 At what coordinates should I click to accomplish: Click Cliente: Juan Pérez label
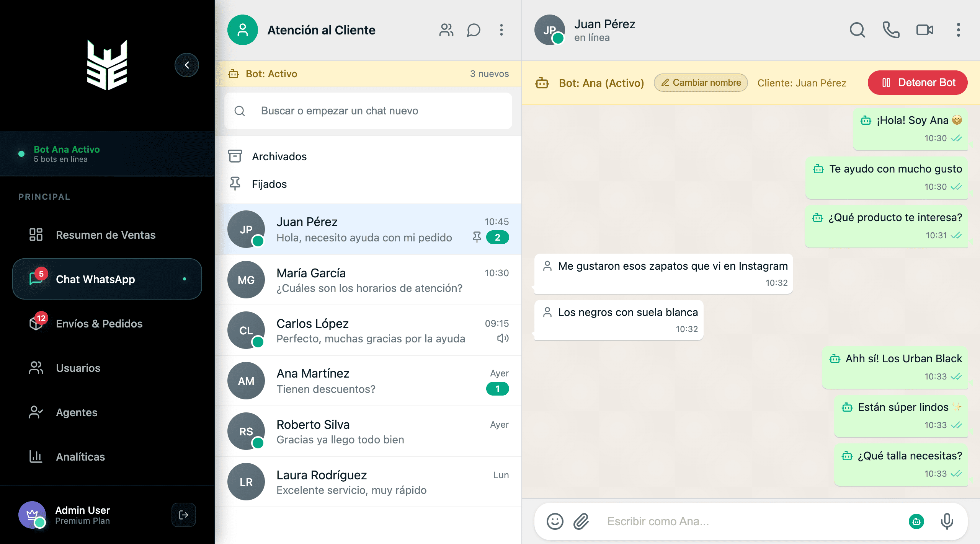(802, 83)
